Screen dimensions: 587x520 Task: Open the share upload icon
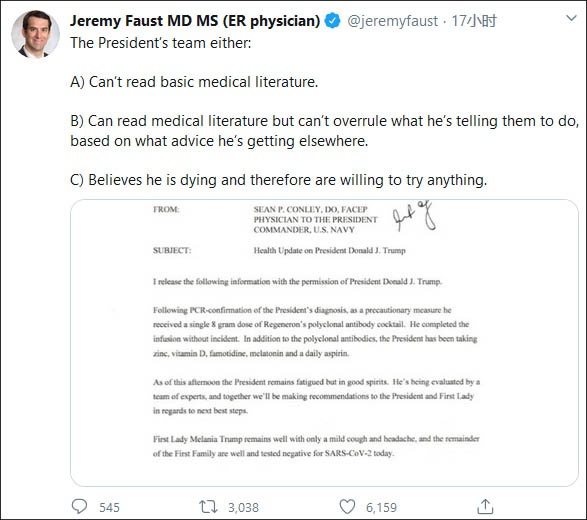coord(485,507)
